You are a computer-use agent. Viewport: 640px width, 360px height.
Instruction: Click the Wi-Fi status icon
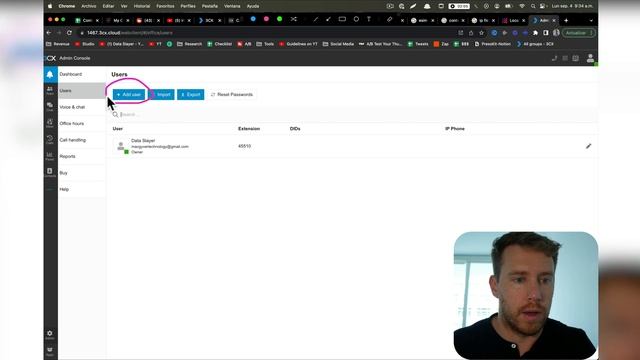[522, 6]
